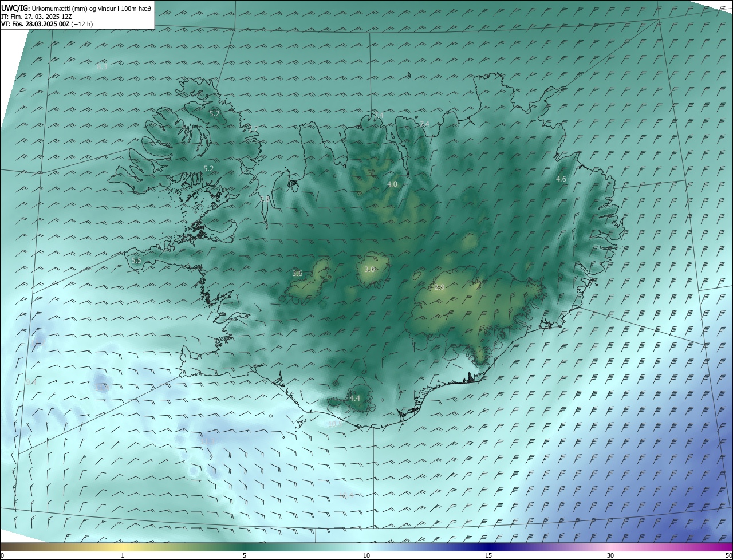Click the UWC/IG Úrkomumætti map title
The width and height of the screenshot is (733, 560).
point(76,8)
